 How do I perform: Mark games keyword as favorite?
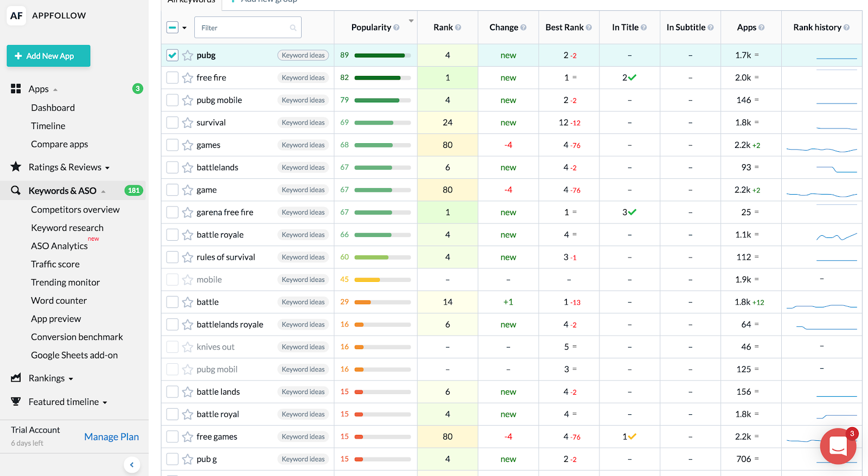(188, 145)
